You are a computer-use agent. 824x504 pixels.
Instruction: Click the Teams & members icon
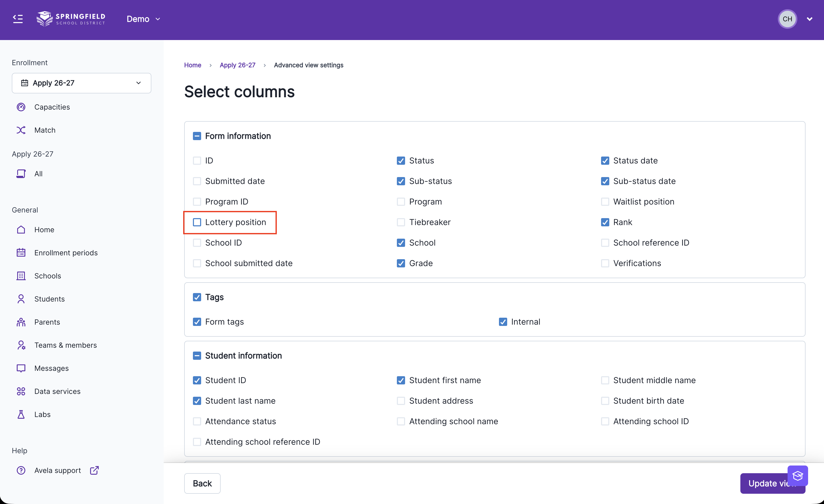click(x=21, y=345)
